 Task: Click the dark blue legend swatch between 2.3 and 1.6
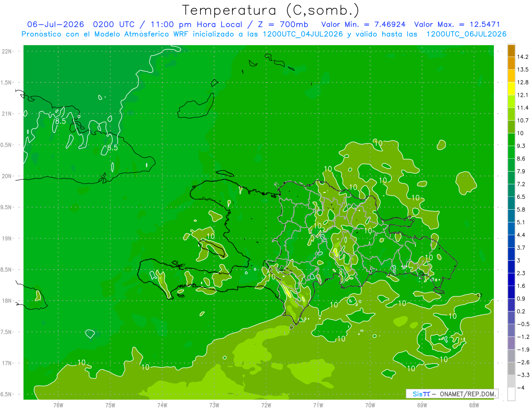[511, 279]
